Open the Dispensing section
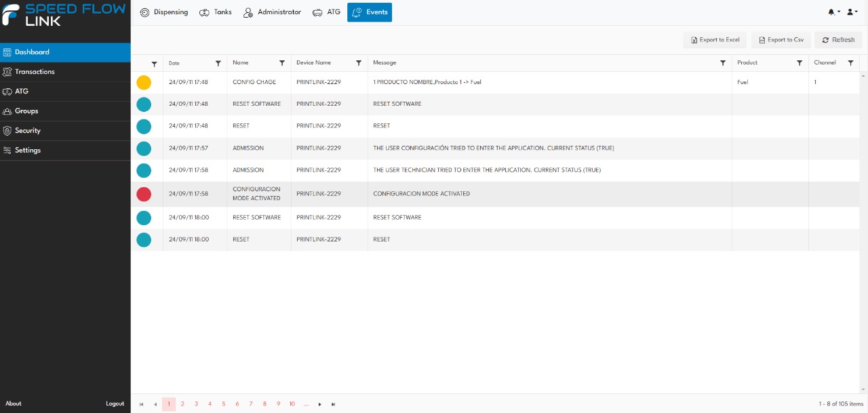The width and height of the screenshot is (868, 413). (163, 12)
